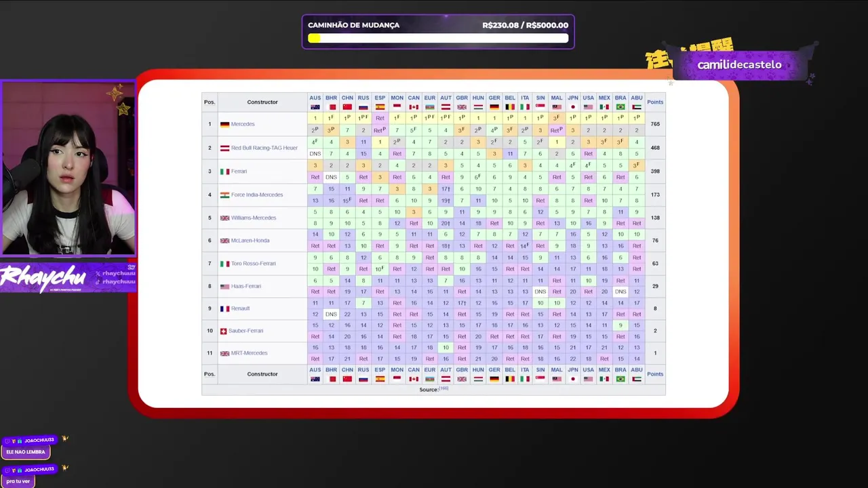The width and height of the screenshot is (868, 488).
Task: Click Force India's 173 points total
Action: [655, 195]
